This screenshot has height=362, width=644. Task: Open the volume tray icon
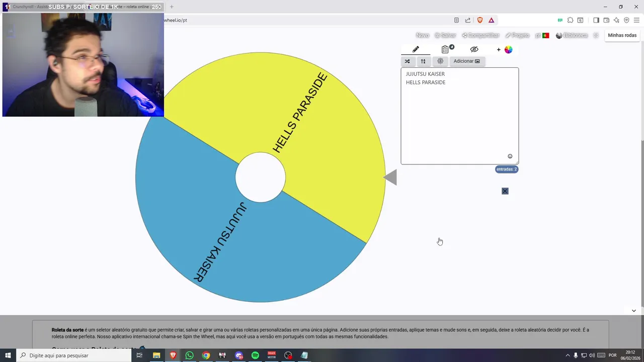(592, 355)
